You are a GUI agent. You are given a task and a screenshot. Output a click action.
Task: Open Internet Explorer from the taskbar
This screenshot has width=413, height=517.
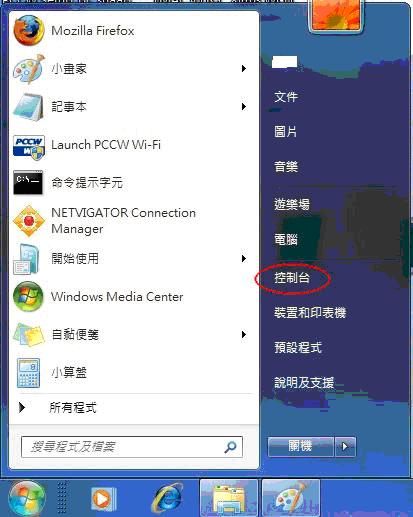[167, 498]
